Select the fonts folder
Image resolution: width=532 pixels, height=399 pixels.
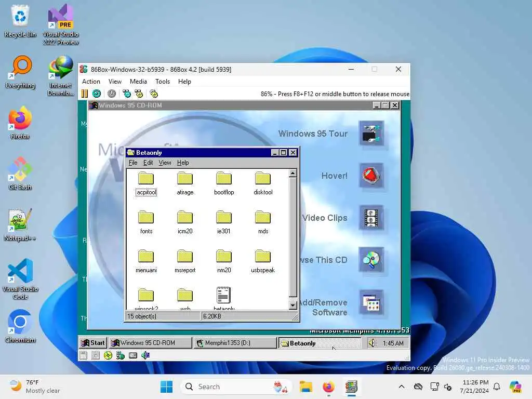(146, 222)
